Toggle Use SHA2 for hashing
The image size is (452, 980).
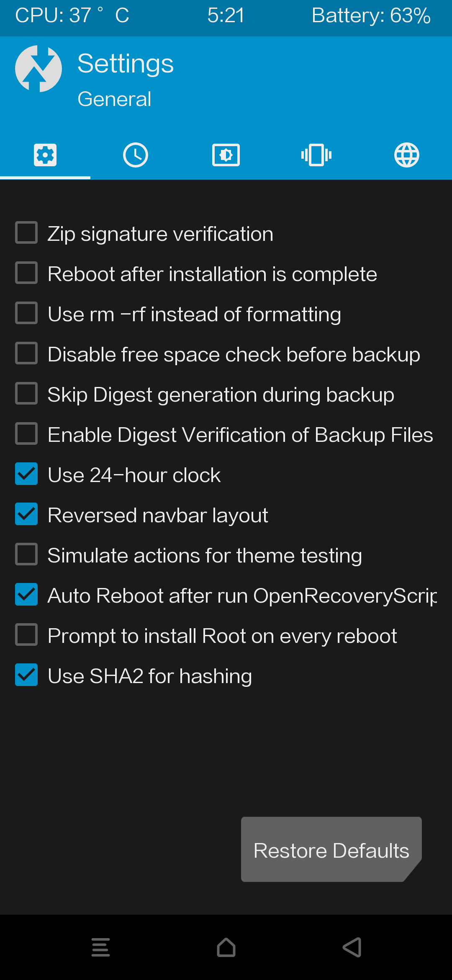pyautogui.click(x=26, y=675)
